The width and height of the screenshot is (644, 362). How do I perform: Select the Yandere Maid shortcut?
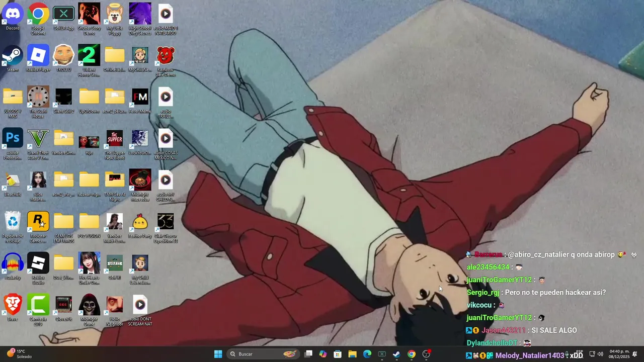(x=115, y=227)
